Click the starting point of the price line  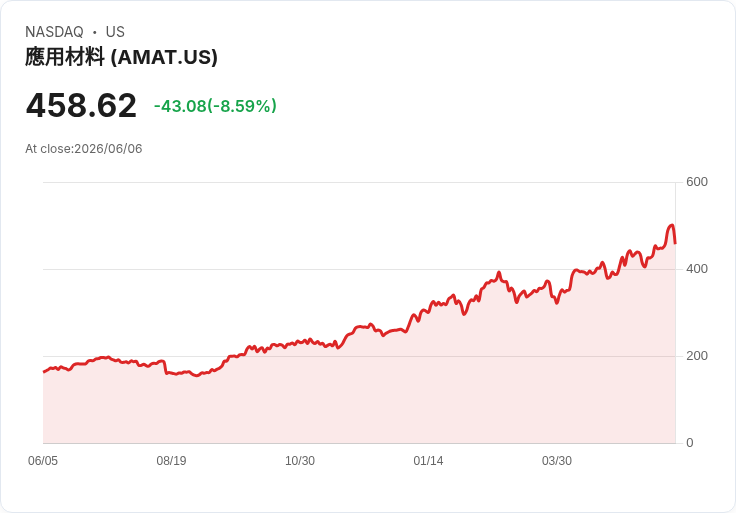[44, 372]
